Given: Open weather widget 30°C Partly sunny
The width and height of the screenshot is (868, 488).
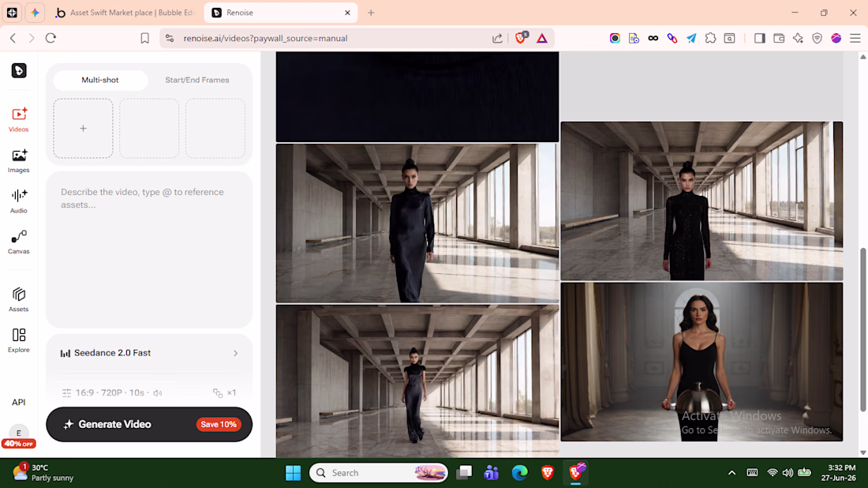Looking at the screenshot, I should pos(44,472).
